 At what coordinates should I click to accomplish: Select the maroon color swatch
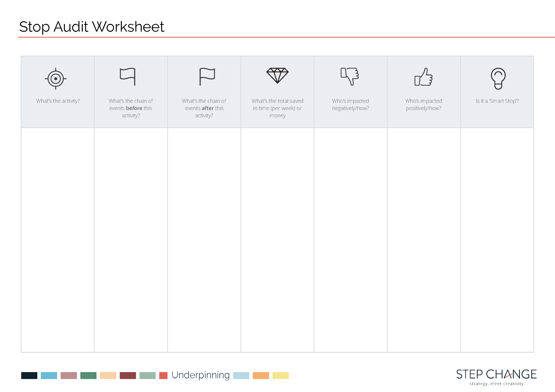[x=128, y=376]
